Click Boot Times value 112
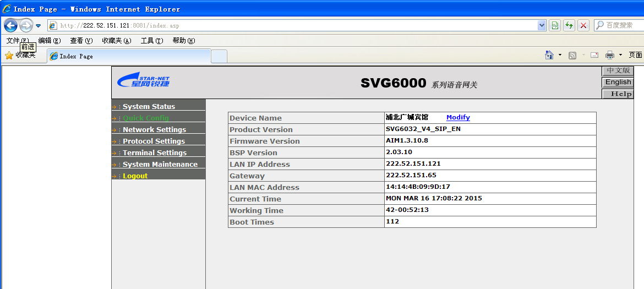Viewport: 644px width, 289px height. 392,221
